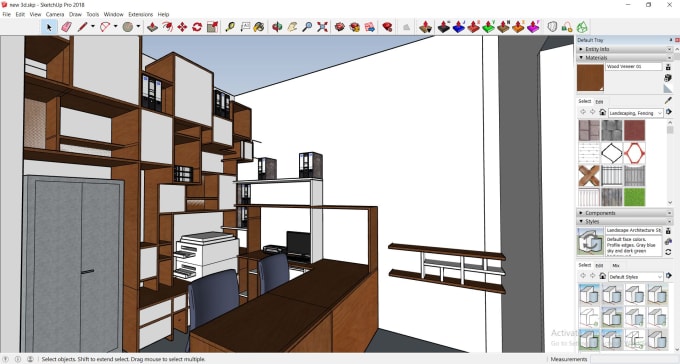The image size is (680, 364).
Task: Click the blue push-pull extension icon
Action: coord(458,27)
